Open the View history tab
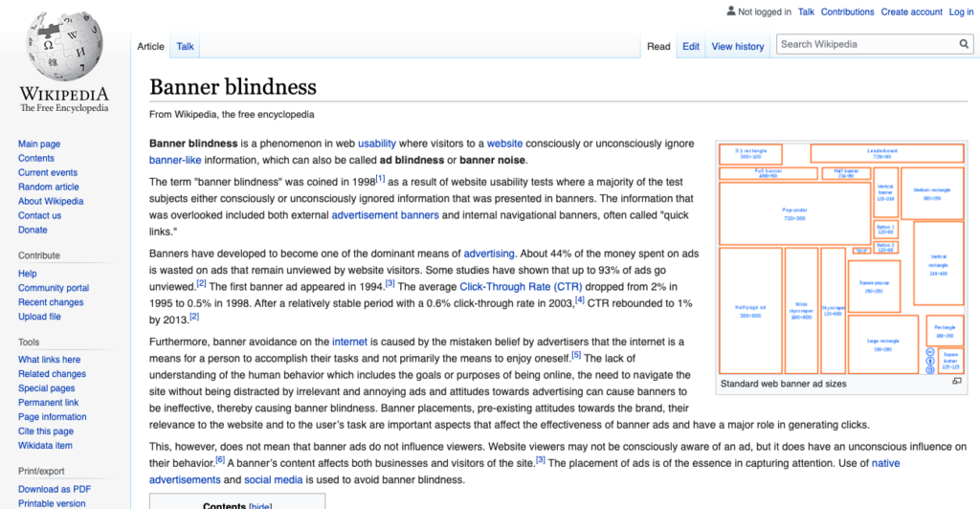The height and width of the screenshot is (509, 980). (737, 46)
